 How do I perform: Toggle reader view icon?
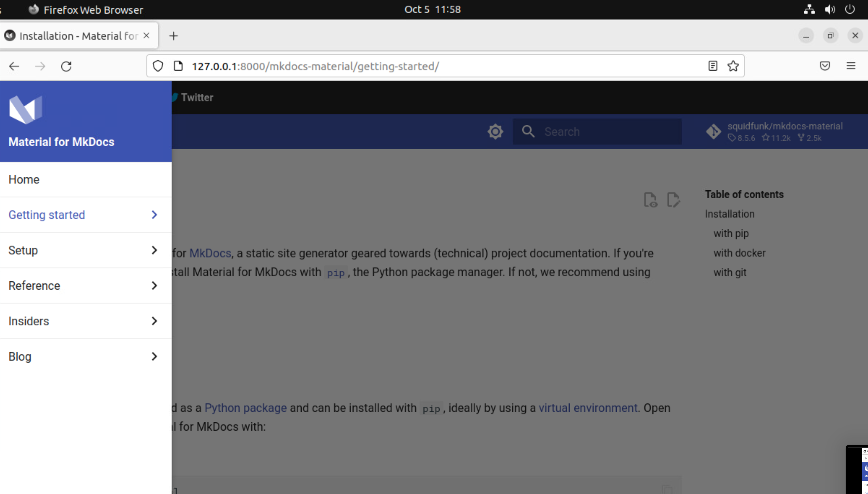coord(713,66)
